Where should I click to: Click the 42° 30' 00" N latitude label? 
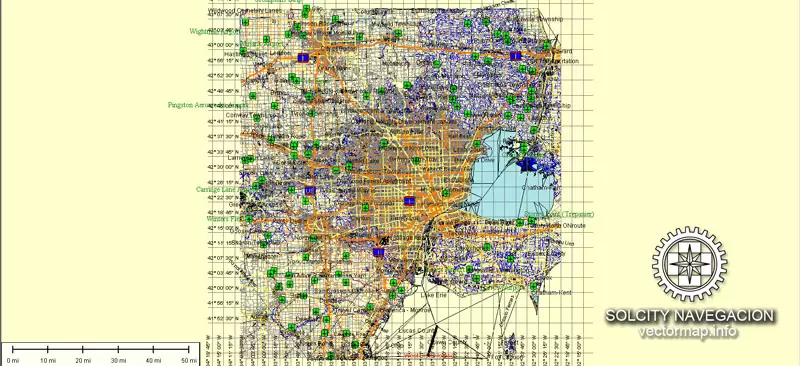coord(223,166)
